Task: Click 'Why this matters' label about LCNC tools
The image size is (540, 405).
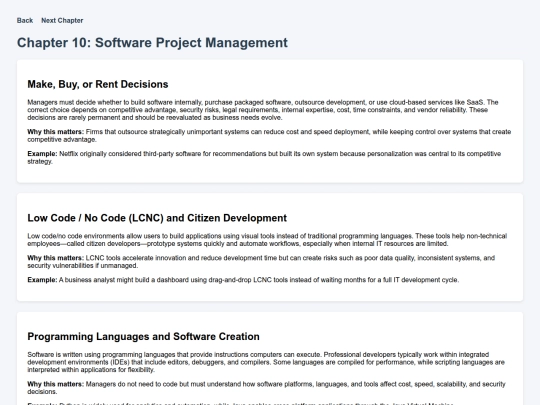Action: pos(55,258)
